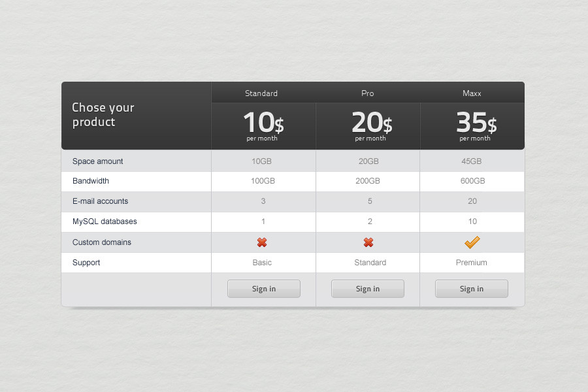Click the Sign in button under Standard plan

[x=264, y=289]
